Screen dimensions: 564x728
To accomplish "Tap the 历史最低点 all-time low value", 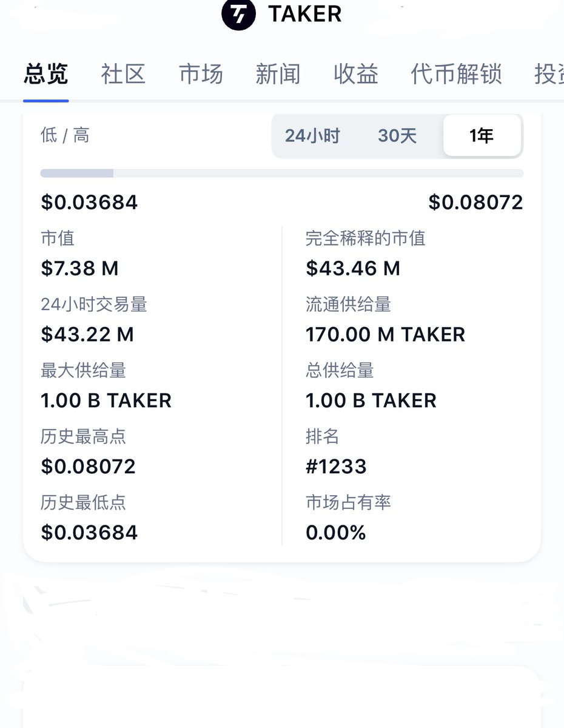I will pos(89,533).
